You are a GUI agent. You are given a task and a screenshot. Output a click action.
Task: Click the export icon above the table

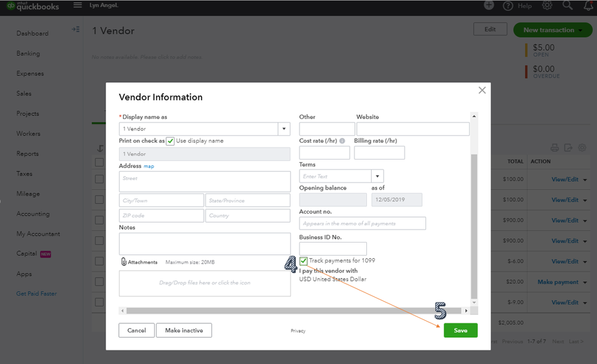point(568,148)
